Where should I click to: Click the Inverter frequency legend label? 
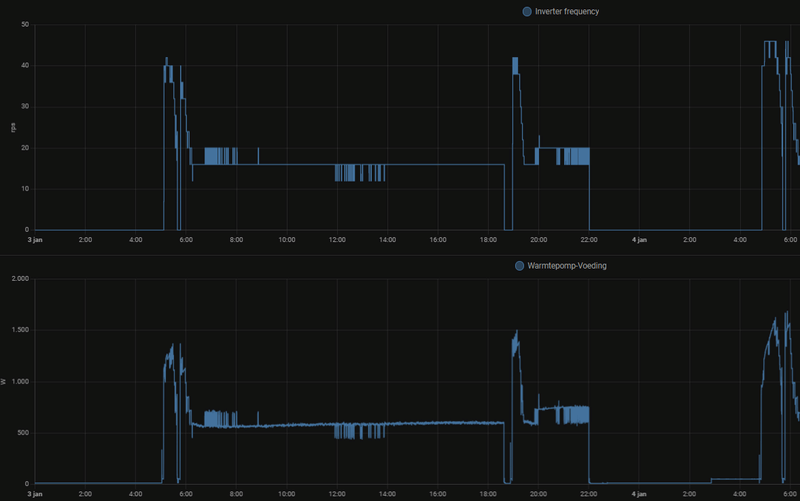567,11
